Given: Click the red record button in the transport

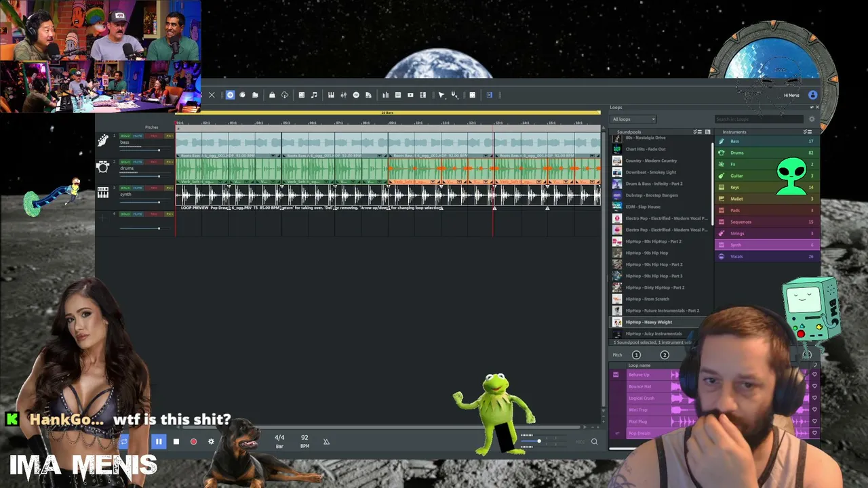Looking at the screenshot, I should pyautogui.click(x=193, y=442).
